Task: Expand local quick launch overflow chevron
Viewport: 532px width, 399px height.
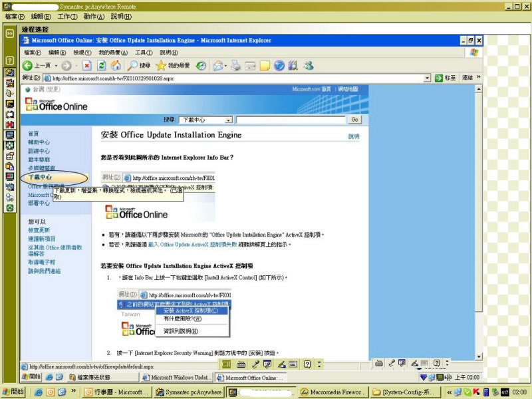Action: click(x=73, y=391)
